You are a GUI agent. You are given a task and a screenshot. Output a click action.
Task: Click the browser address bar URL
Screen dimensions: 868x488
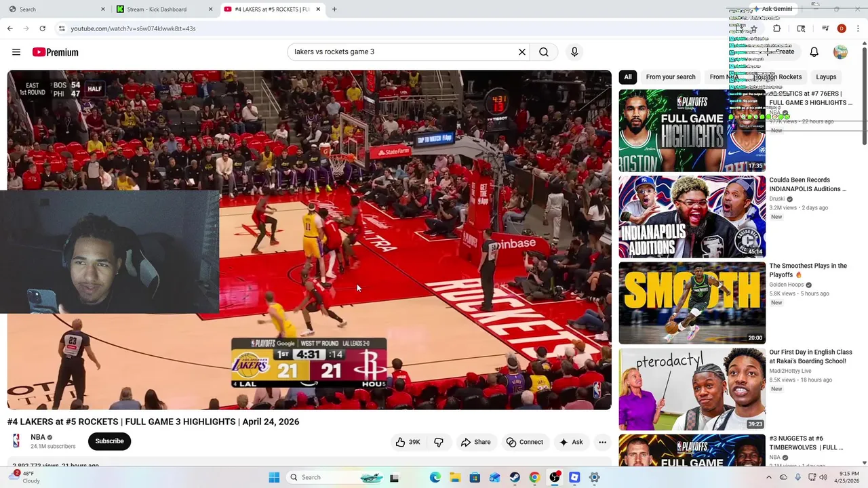(133, 28)
